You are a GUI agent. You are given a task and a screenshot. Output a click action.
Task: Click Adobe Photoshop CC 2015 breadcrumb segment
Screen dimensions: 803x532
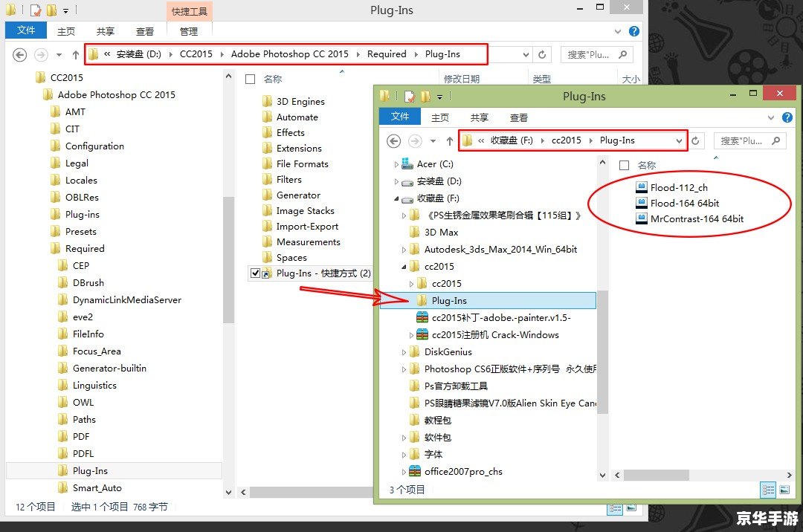(289, 53)
